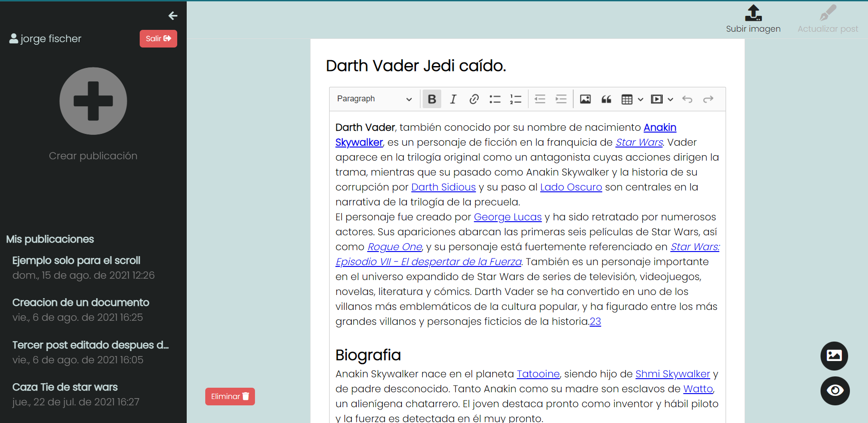This screenshot has width=868, height=423.
Task: Click the Tatooine link
Action: click(538, 374)
